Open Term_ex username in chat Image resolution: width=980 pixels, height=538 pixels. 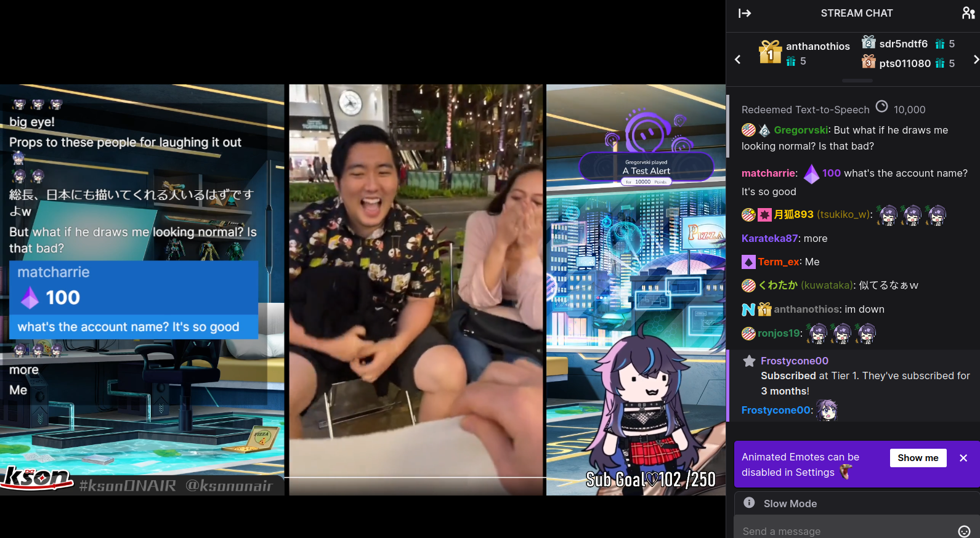point(779,262)
